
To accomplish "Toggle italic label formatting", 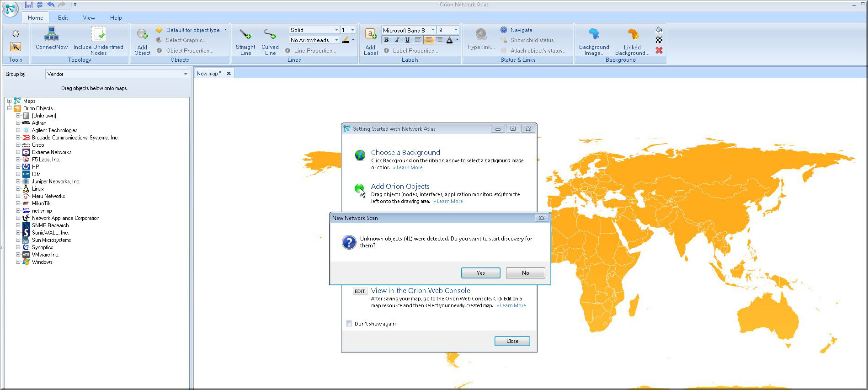I will [397, 40].
